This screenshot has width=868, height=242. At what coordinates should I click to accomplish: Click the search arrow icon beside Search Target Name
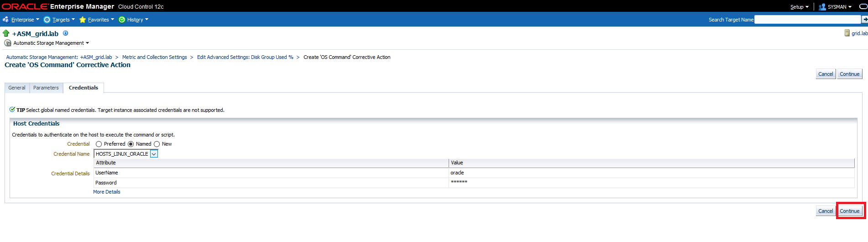tap(865, 20)
